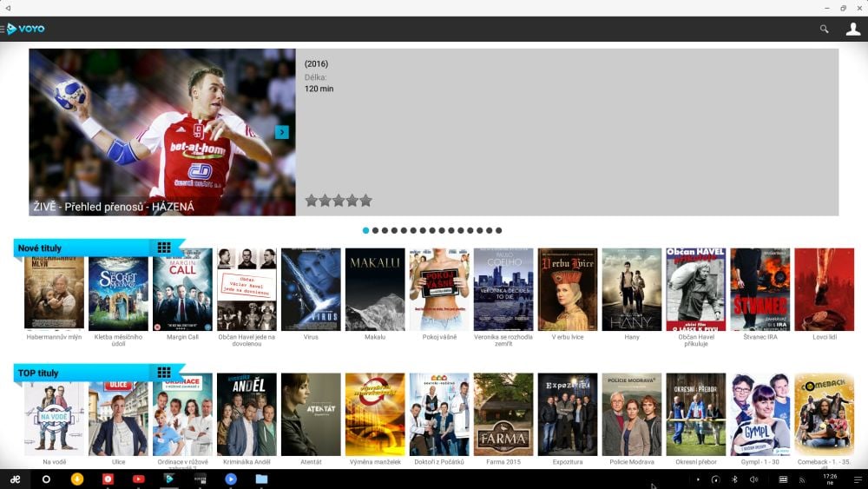Rate with the third star
Image resolution: width=868 pixels, height=489 pixels.
pos(339,201)
